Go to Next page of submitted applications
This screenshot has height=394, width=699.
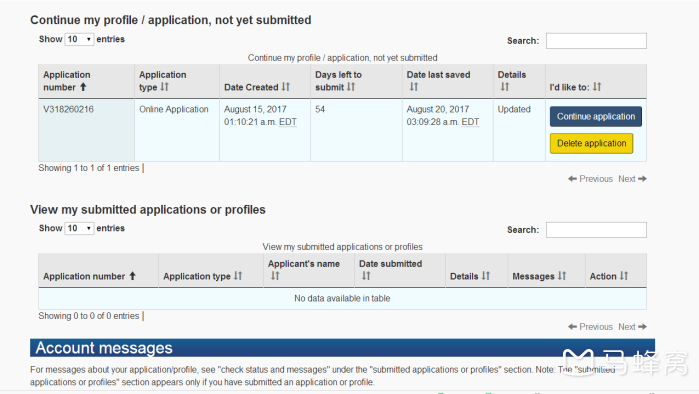point(632,327)
